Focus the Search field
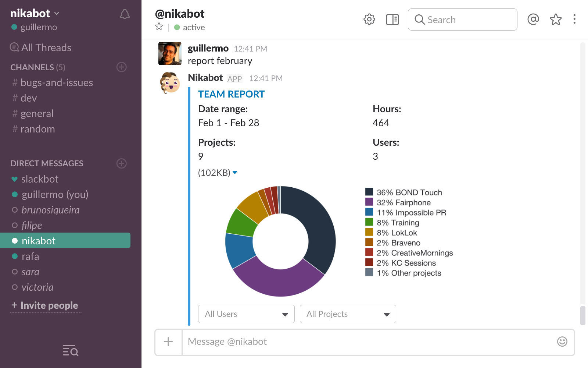This screenshot has height=368, width=588. [x=462, y=20]
